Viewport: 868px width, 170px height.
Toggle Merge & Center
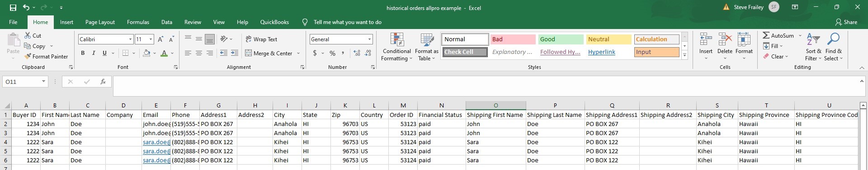tap(269, 53)
